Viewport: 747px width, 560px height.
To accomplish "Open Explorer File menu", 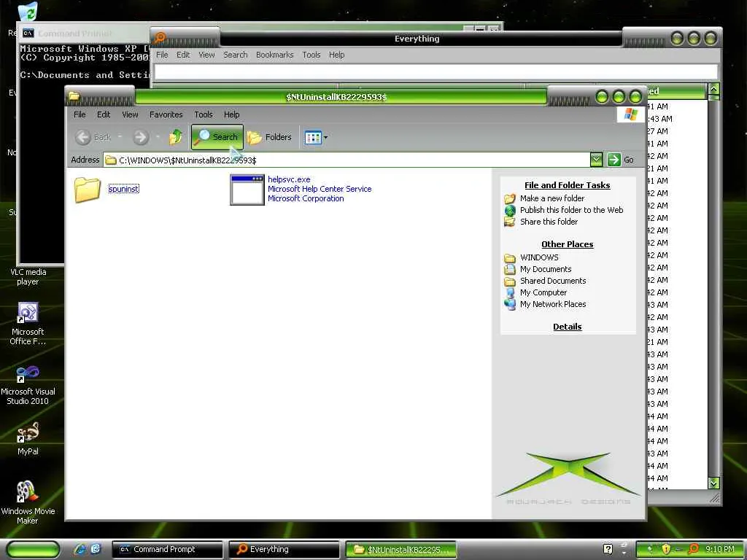I will (x=80, y=114).
